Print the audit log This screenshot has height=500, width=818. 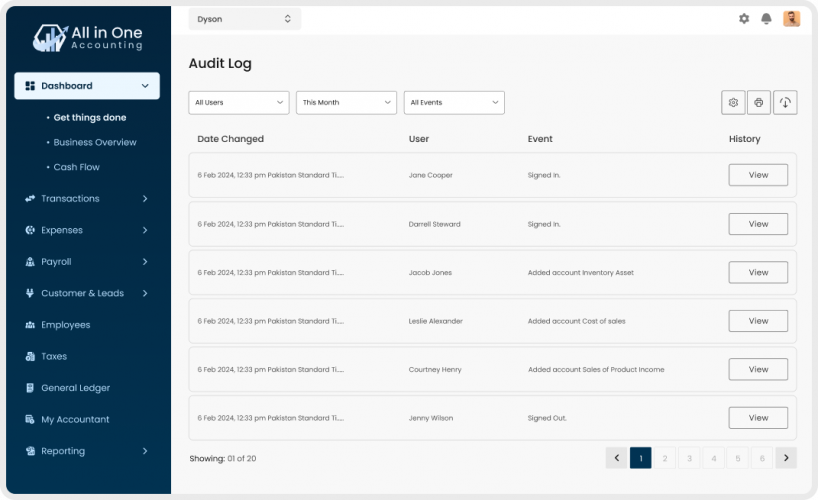759,102
